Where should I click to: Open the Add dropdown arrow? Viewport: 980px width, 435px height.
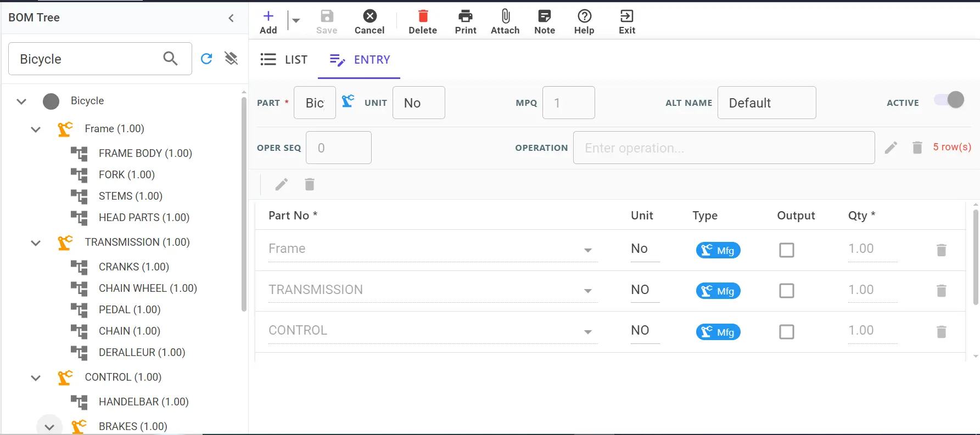click(296, 21)
